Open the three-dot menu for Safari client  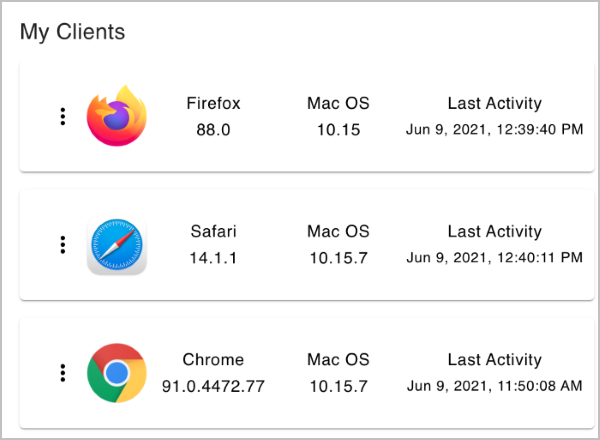[x=63, y=244]
